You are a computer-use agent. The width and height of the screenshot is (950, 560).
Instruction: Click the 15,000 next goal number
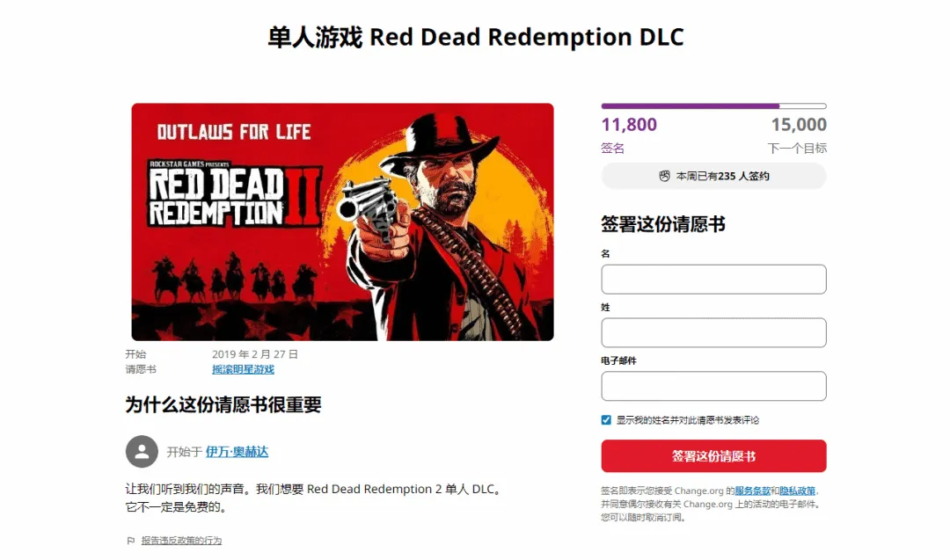(x=799, y=125)
